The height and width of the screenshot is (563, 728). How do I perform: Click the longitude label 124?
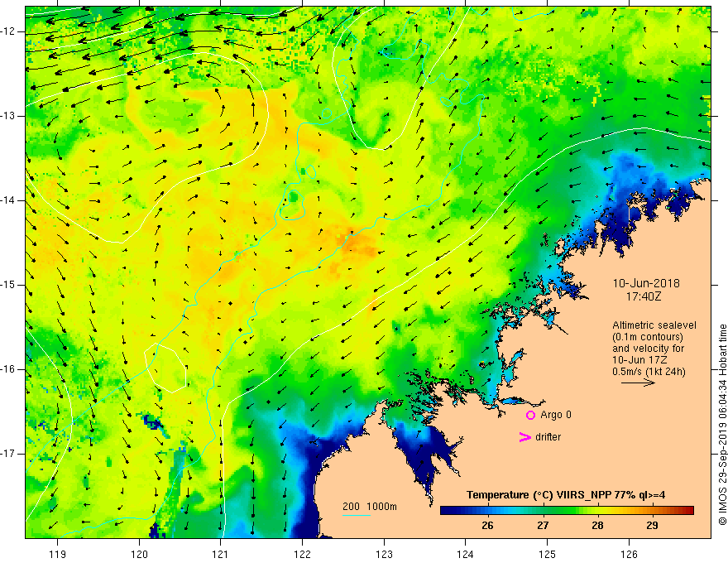tap(466, 554)
